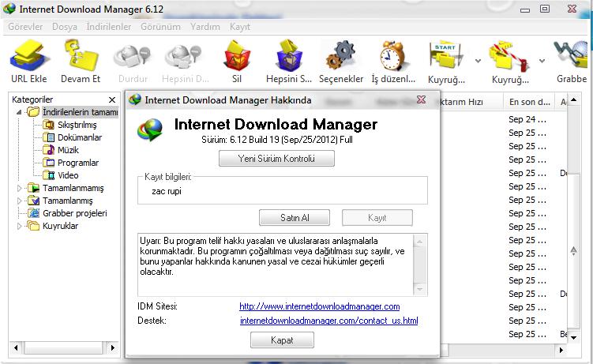Collapse the İndirilenlerin tamamı tree node
Viewport: 593px width, 364px height.
coord(19,112)
